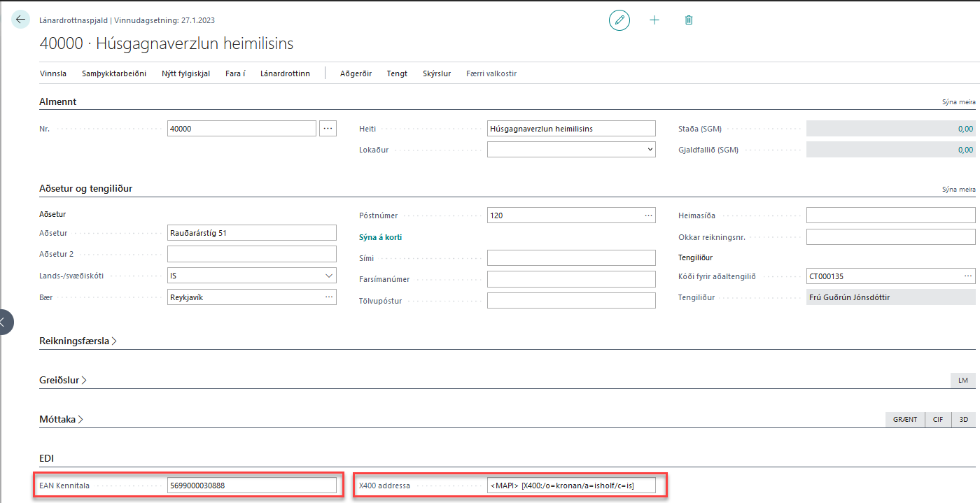Screen dimensions: 980x503
Task: Click the plus icon to create new
Action: 654,20
